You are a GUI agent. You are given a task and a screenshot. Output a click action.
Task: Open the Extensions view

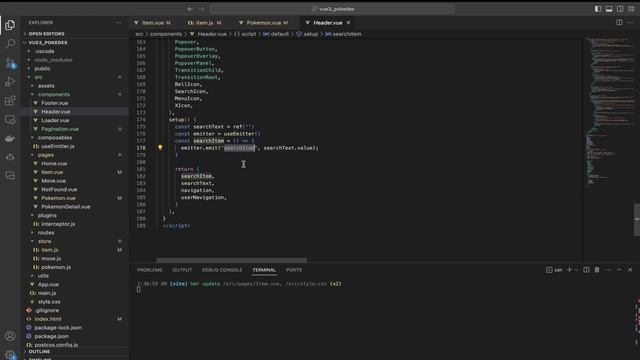coord(10,100)
